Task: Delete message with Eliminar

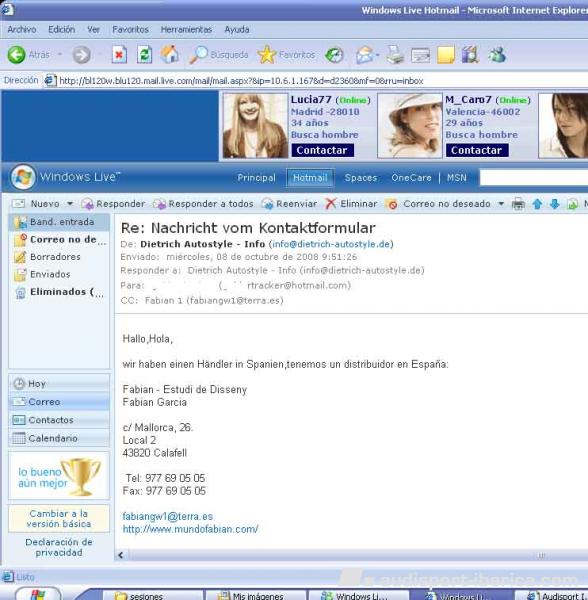Action: [351, 204]
